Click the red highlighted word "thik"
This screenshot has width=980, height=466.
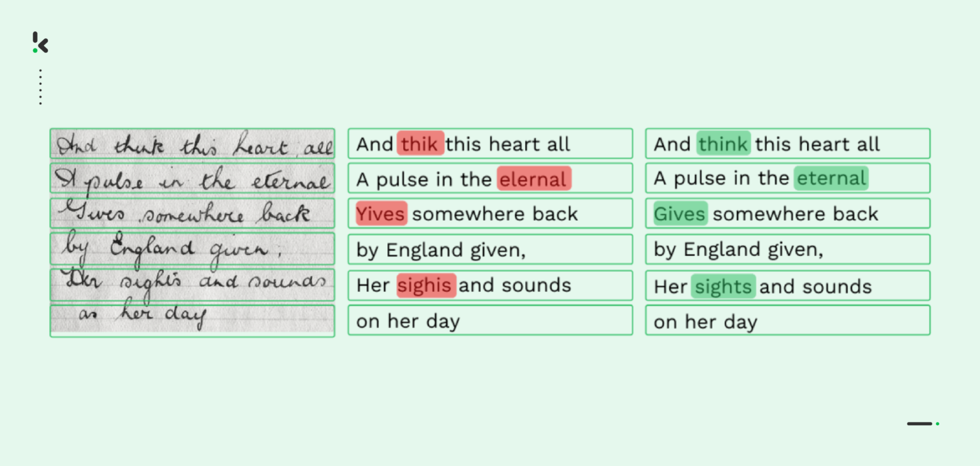(420, 144)
